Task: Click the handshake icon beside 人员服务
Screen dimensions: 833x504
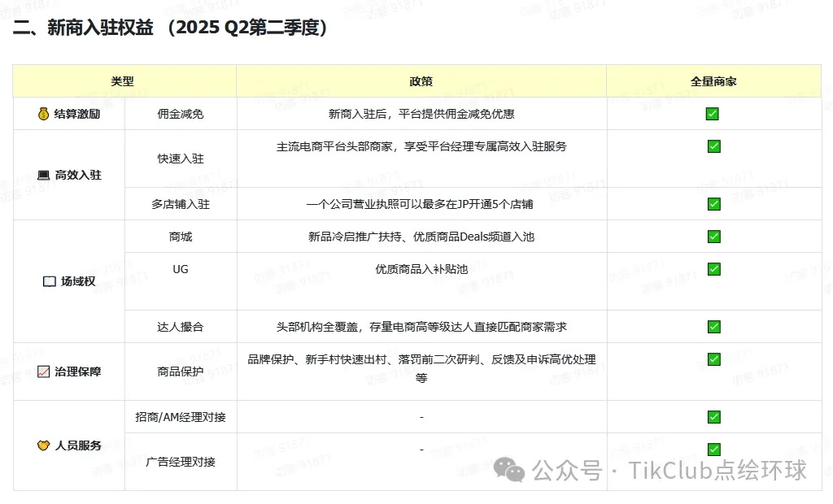Action: [44, 445]
